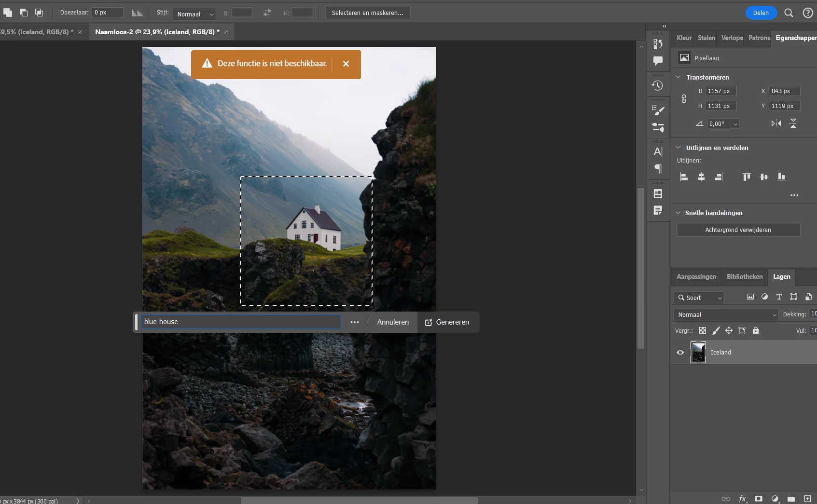Viewport: 817px width, 504px height.
Task: Open the Paragraph panel icon
Action: (x=658, y=169)
